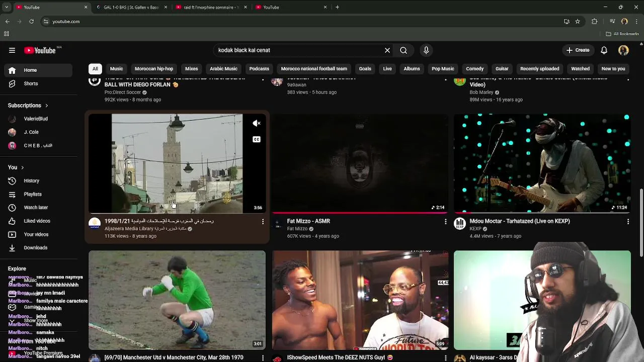The height and width of the screenshot is (362, 644).
Task: Open Watch later in sidebar
Action: point(39,207)
